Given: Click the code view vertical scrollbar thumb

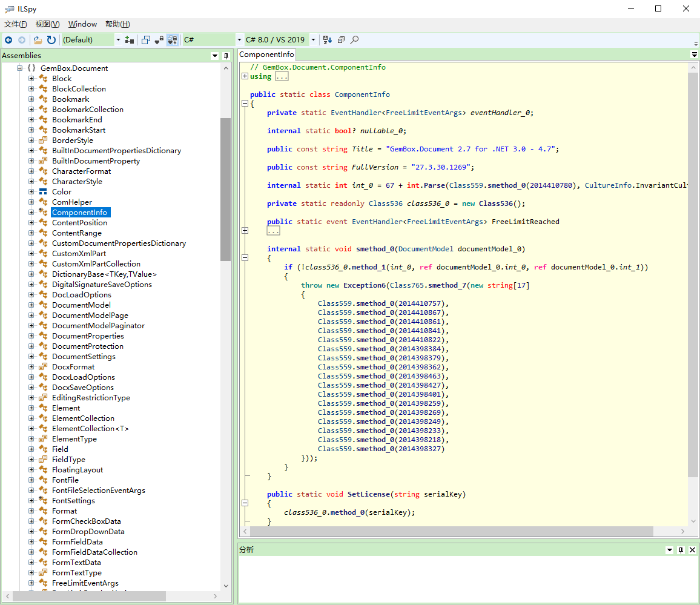Looking at the screenshot, I should [x=693, y=274].
